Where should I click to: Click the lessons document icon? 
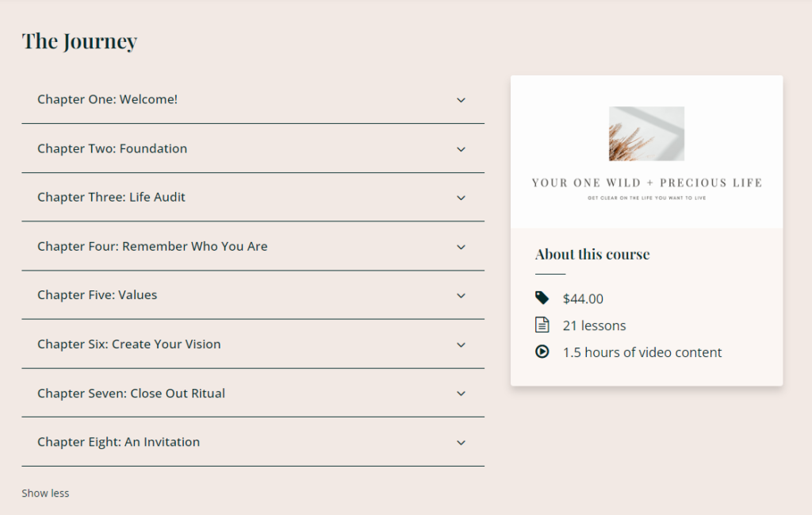tap(542, 325)
